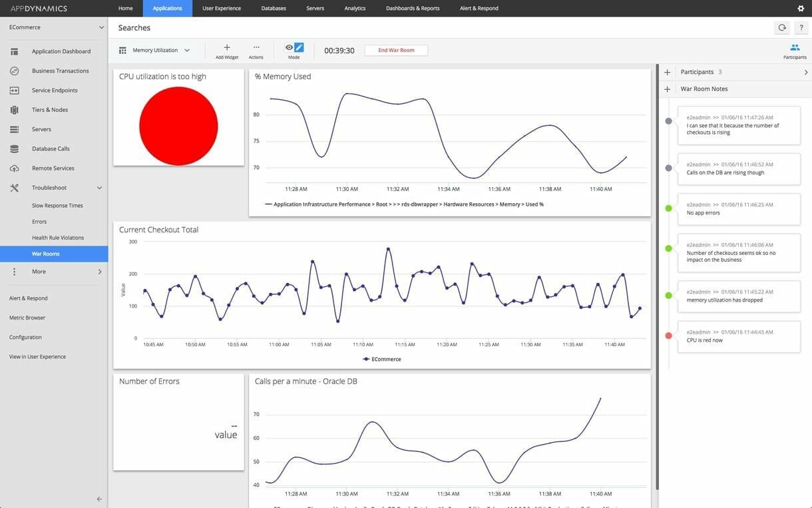Collapse sidebar with the left arrow icon
This screenshot has height=508, width=812.
pyautogui.click(x=99, y=499)
